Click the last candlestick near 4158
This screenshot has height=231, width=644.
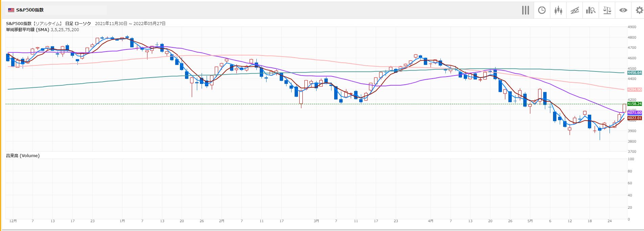(x=624, y=108)
